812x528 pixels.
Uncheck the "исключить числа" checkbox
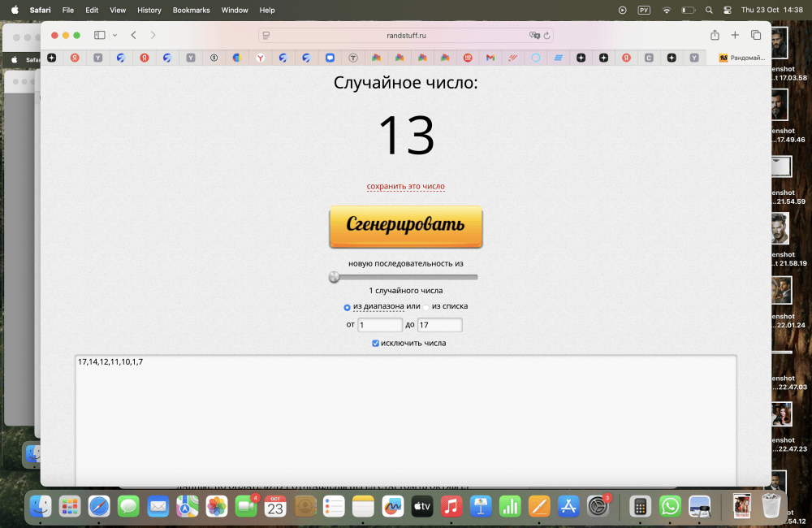(375, 343)
